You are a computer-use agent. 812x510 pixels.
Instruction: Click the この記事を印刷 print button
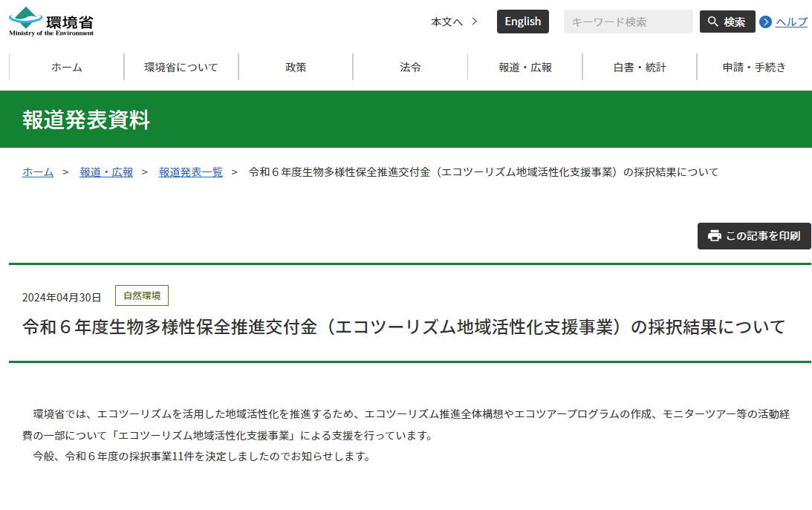[x=754, y=236]
